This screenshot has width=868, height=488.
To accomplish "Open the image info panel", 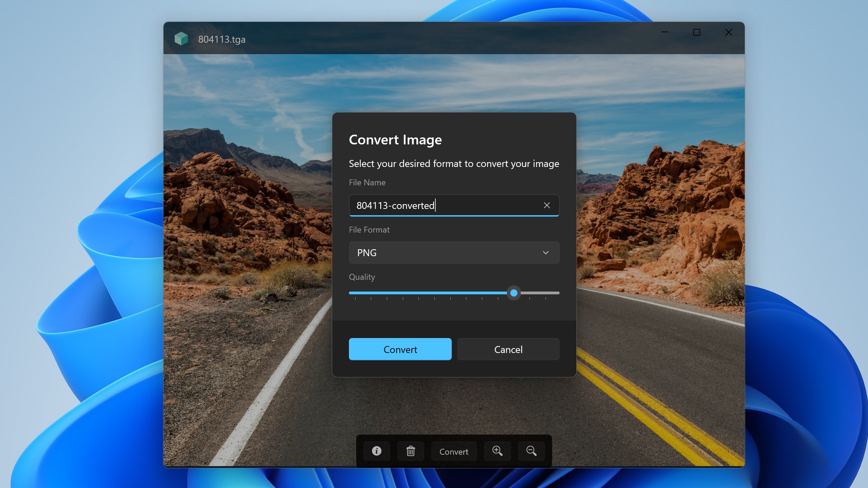I will tap(377, 451).
